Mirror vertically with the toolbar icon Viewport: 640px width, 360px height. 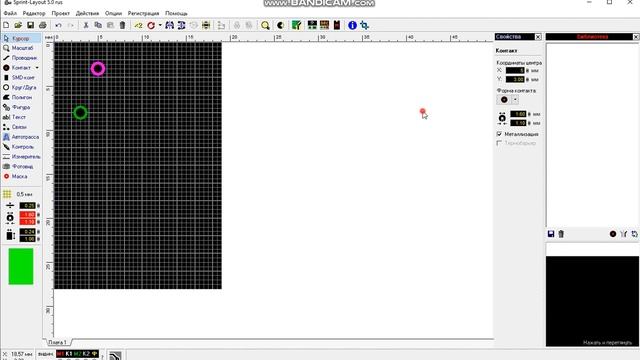(182, 25)
